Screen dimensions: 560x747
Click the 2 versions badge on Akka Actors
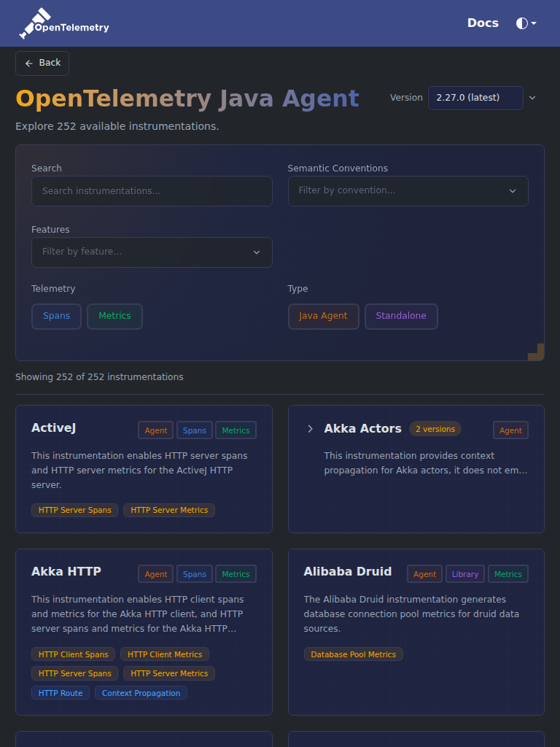coord(435,429)
